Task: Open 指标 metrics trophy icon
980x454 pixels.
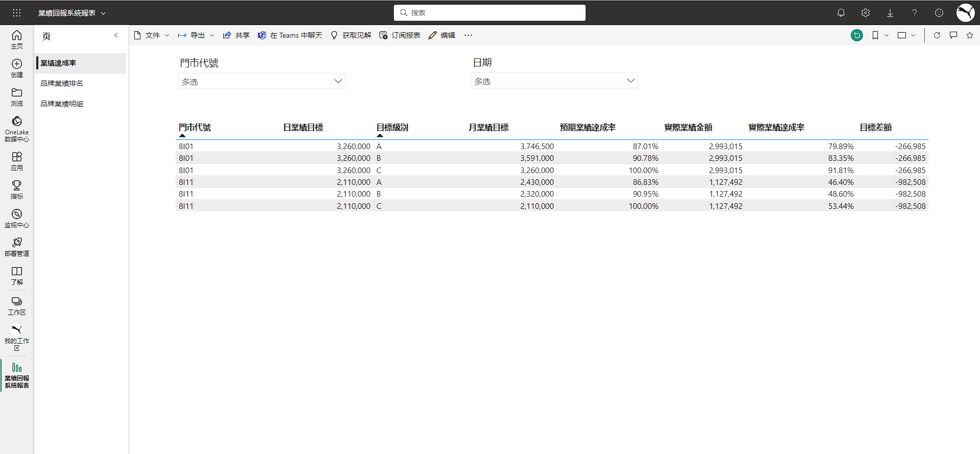Action: (x=17, y=189)
